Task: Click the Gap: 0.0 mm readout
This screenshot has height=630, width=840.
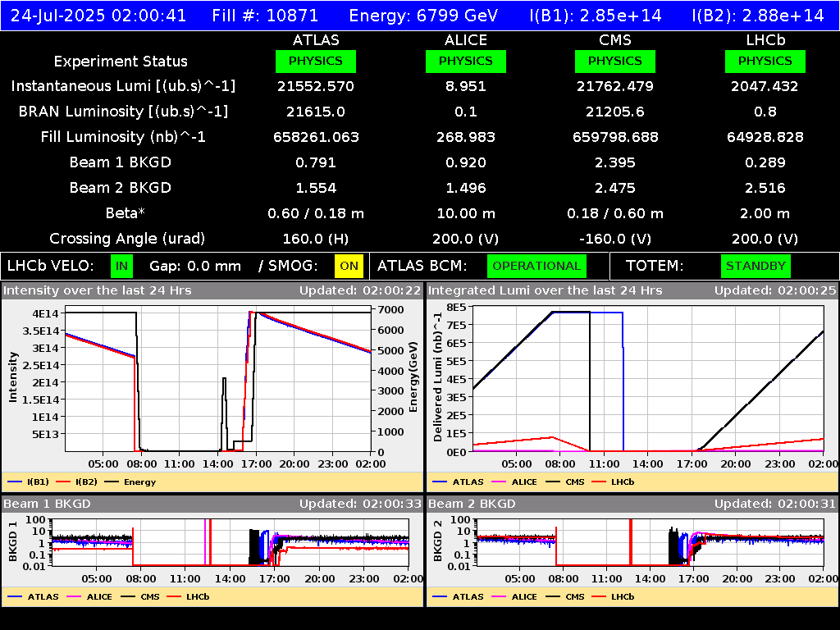Action: [x=195, y=267]
